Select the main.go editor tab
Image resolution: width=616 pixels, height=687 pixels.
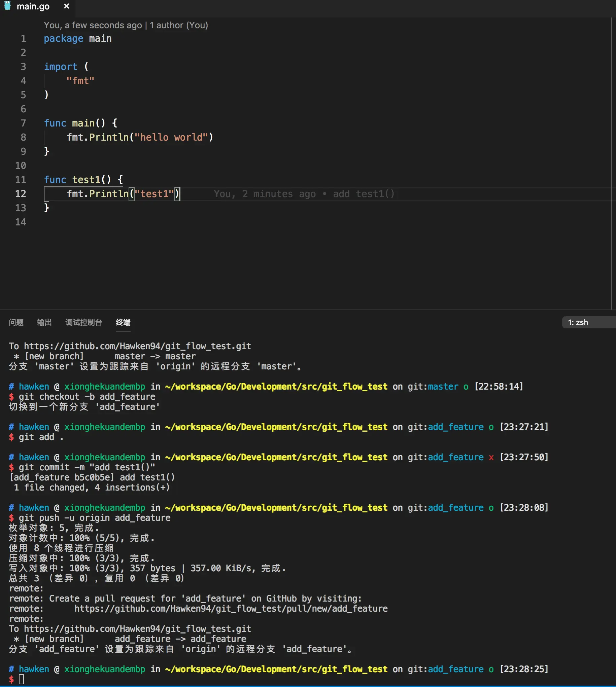(33, 6)
